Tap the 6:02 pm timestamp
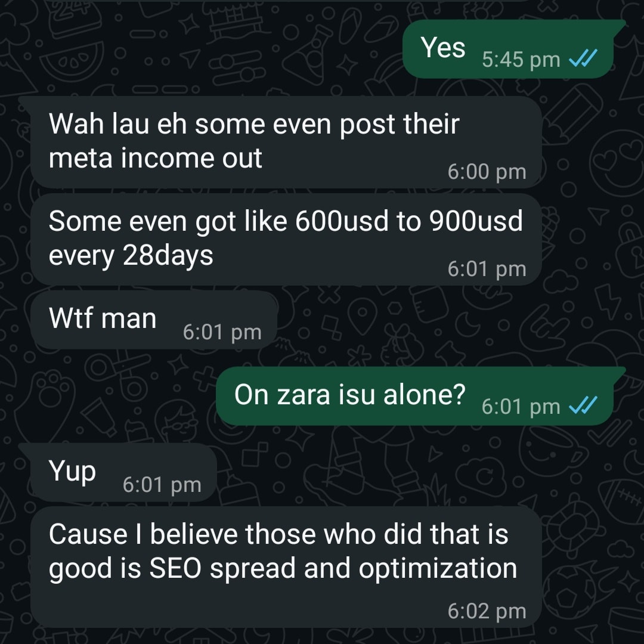 pos(487,611)
